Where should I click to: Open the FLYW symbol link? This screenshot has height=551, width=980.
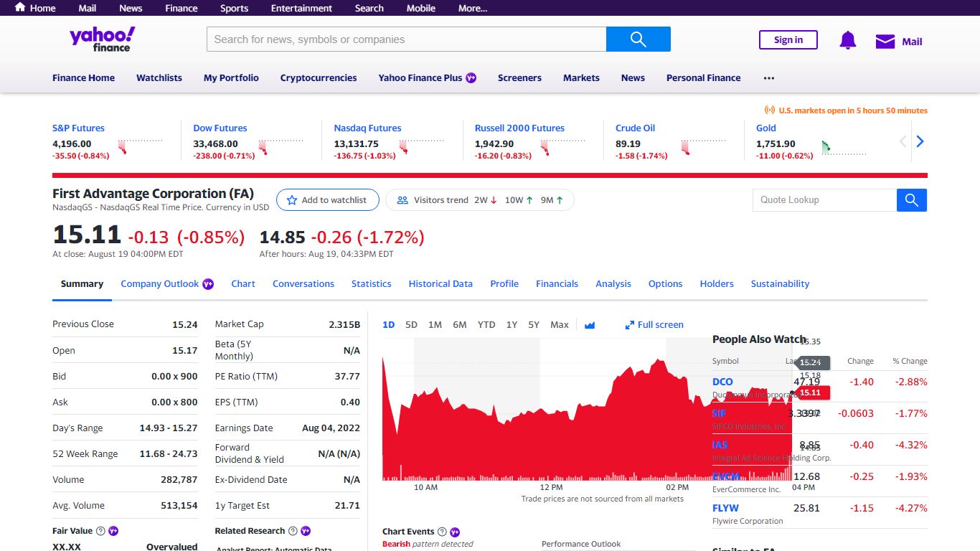(x=725, y=508)
